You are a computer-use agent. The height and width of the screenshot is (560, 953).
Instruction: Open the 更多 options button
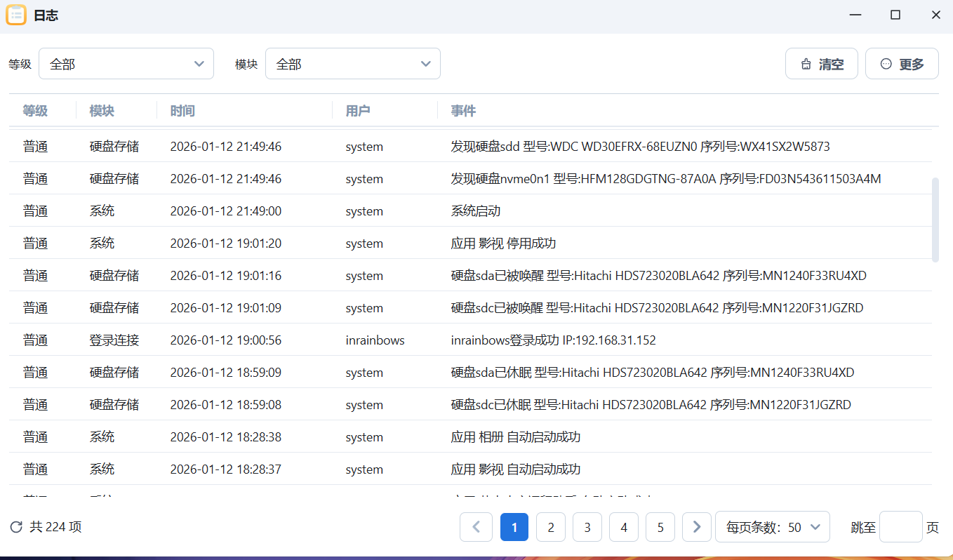click(902, 63)
